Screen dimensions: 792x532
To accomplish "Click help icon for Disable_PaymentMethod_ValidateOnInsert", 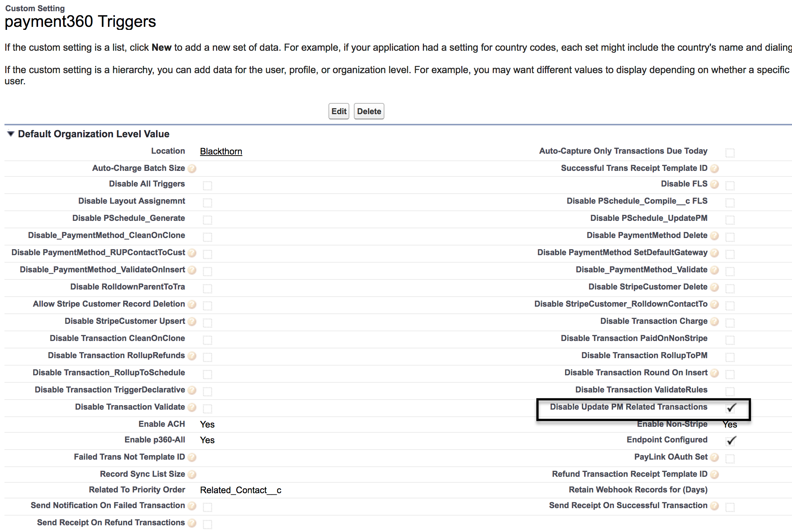I will click(x=192, y=270).
